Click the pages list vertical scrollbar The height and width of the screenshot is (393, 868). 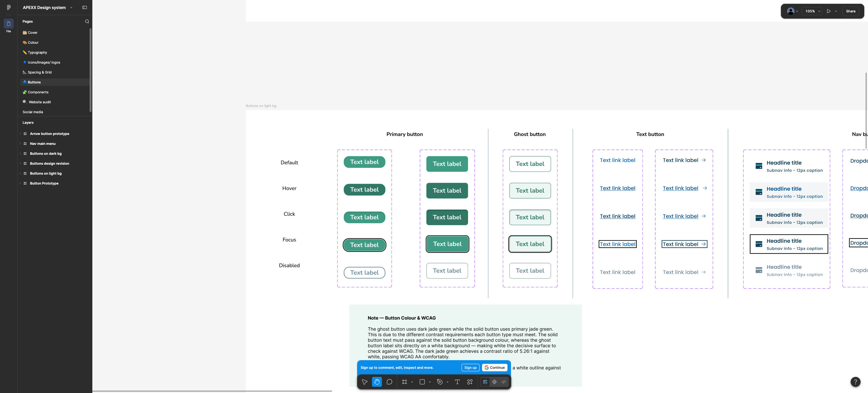[x=90, y=70]
